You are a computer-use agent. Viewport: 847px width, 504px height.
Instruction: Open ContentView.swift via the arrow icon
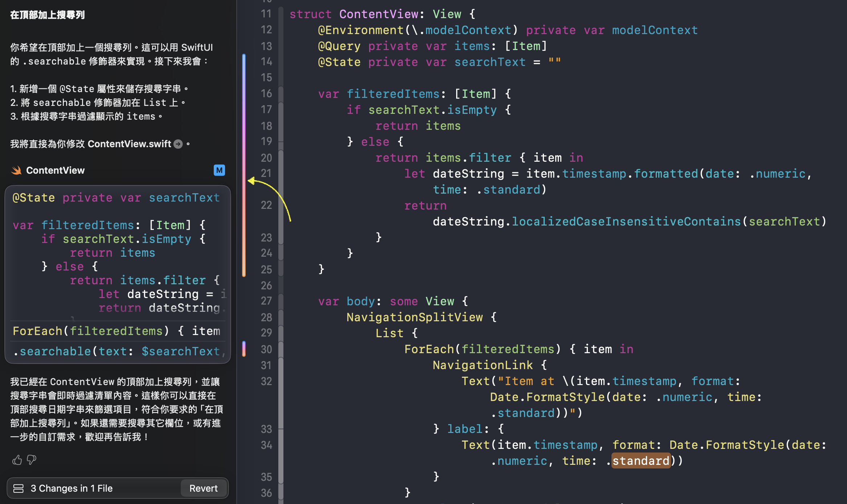(x=178, y=144)
